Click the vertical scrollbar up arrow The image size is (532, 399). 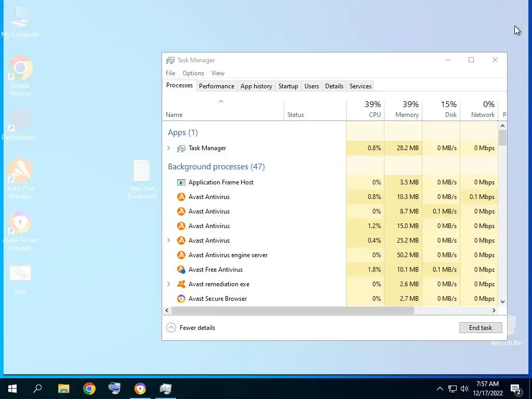click(503, 126)
